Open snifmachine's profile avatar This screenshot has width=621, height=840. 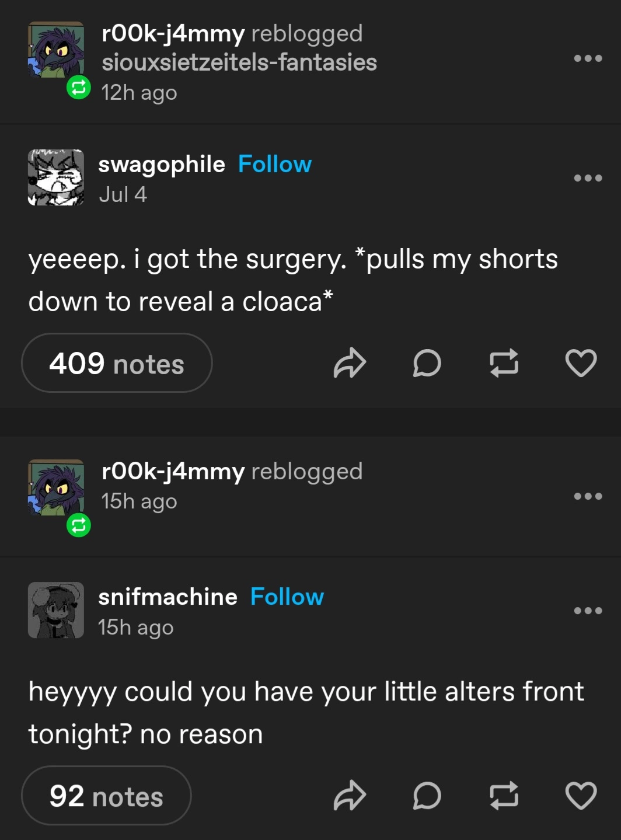click(x=56, y=610)
